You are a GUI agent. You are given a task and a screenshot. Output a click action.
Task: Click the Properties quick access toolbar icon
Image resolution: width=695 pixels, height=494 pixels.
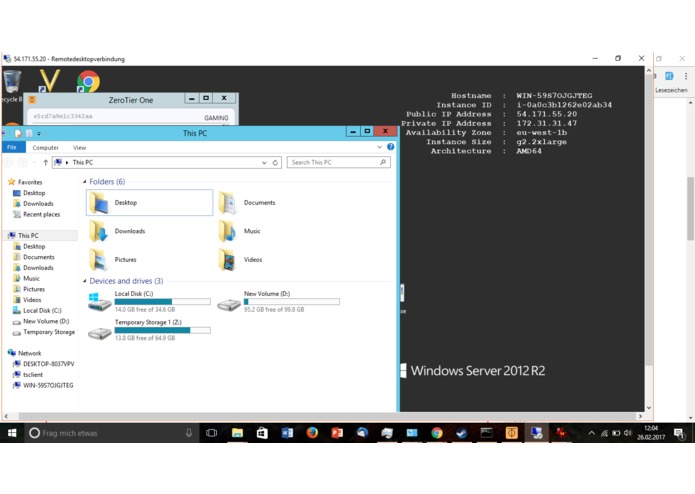[x=18, y=133]
